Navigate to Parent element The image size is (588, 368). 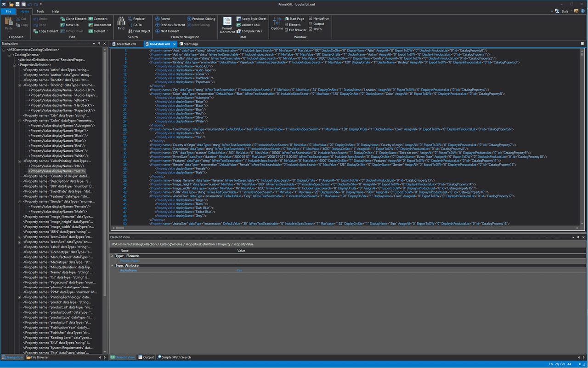[x=163, y=19]
